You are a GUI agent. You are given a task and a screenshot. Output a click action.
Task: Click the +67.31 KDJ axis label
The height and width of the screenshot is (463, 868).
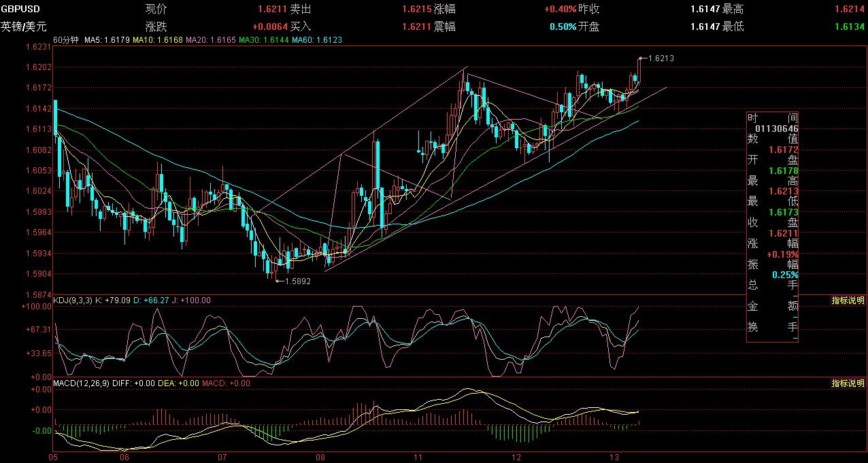[x=38, y=330]
